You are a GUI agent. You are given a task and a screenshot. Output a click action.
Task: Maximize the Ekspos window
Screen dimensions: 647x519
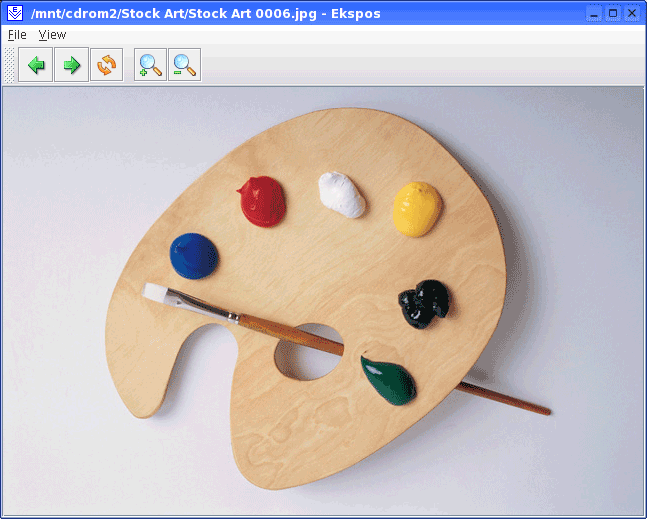pyautogui.click(x=613, y=13)
